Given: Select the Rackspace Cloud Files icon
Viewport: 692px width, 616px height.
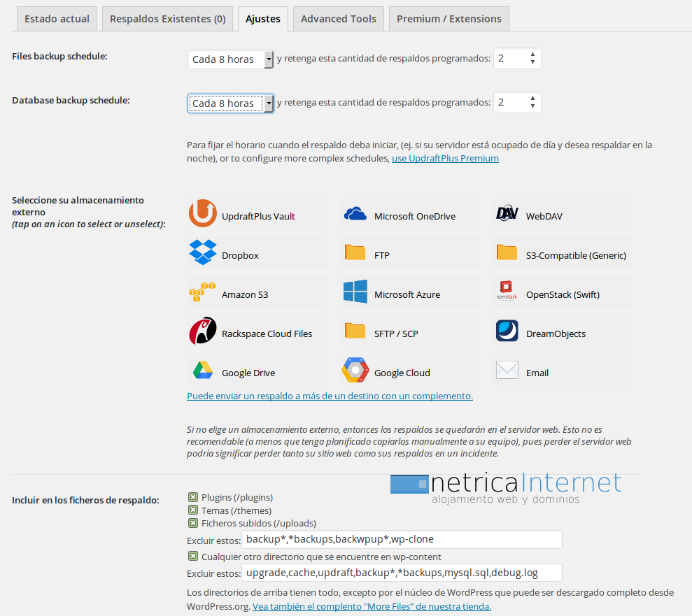Looking at the screenshot, I should pos(203,331).
